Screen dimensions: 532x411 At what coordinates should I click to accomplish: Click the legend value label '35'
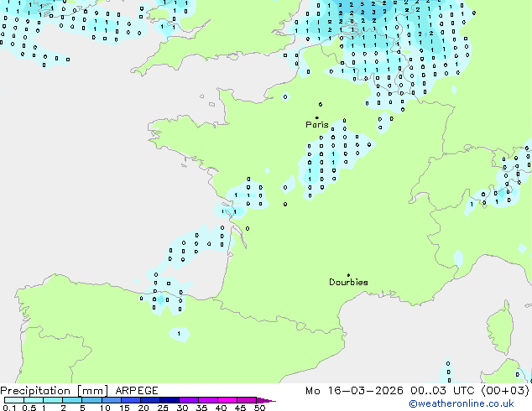(x=201, y=408)
